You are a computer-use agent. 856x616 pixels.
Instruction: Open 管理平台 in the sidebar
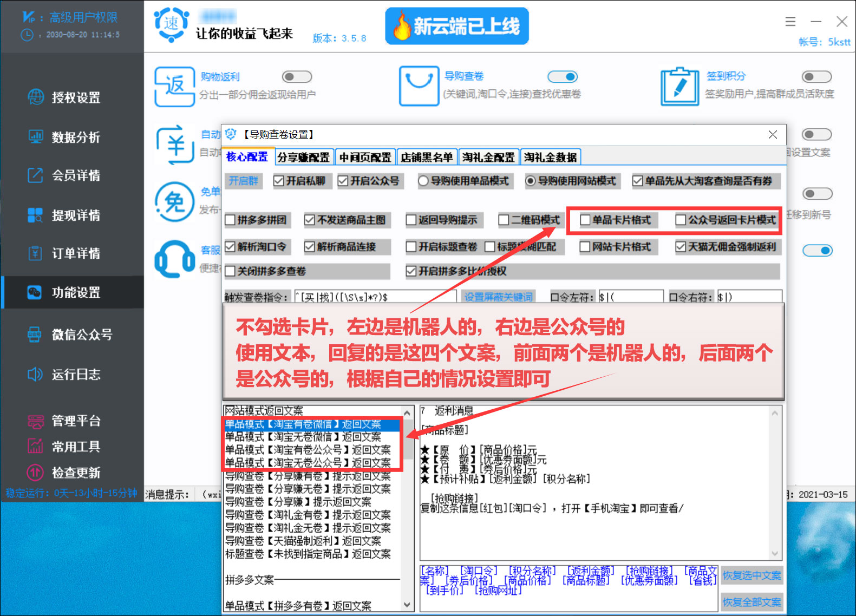[65, 421]
